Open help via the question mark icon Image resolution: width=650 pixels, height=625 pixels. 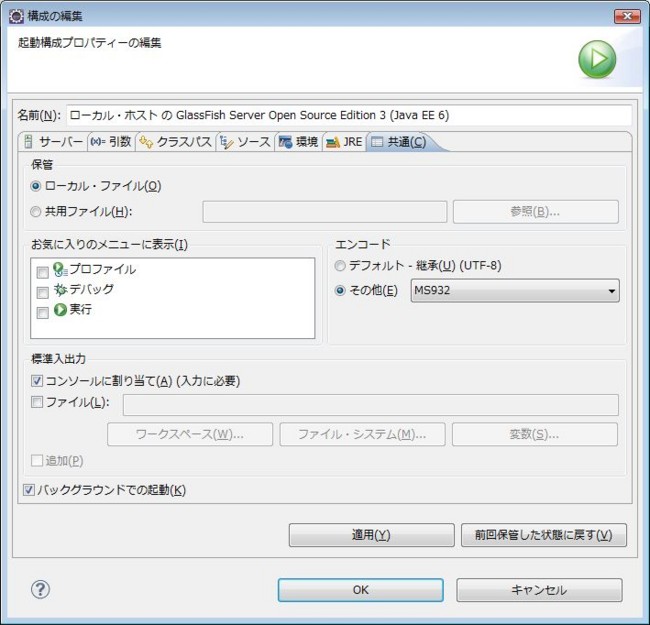(40, 589)
